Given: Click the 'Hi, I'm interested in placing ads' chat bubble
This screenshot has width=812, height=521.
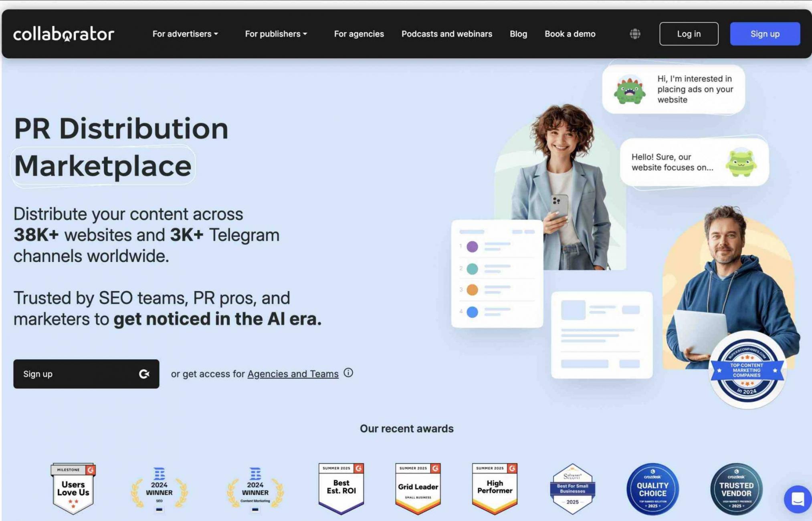Looking at the screenshot, I should click(x=673, y=89).
